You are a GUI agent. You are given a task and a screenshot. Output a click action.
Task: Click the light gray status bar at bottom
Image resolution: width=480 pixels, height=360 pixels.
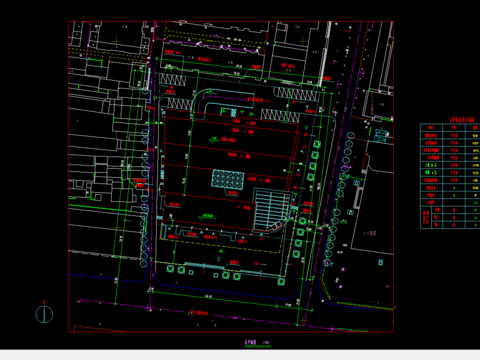tap(240, 355)
